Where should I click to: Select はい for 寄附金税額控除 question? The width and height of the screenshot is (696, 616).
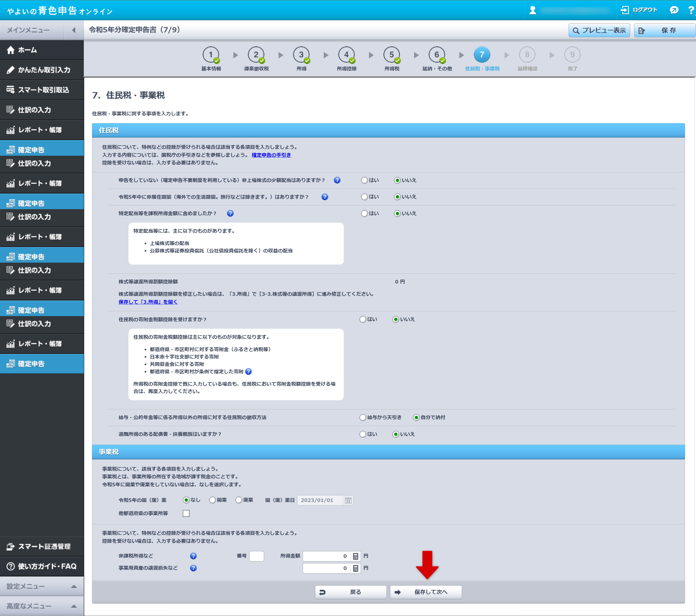(363, 319)
